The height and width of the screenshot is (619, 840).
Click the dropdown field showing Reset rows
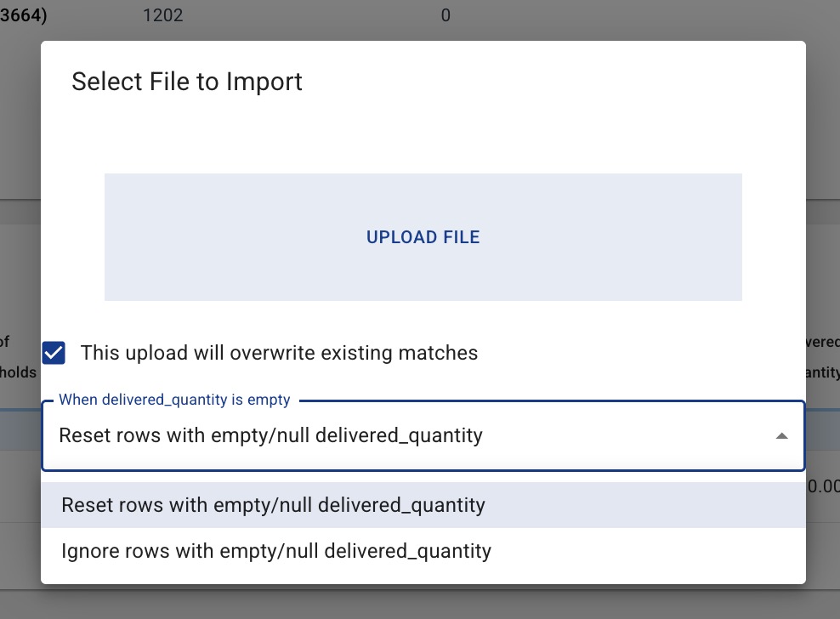tap(423, 435)
